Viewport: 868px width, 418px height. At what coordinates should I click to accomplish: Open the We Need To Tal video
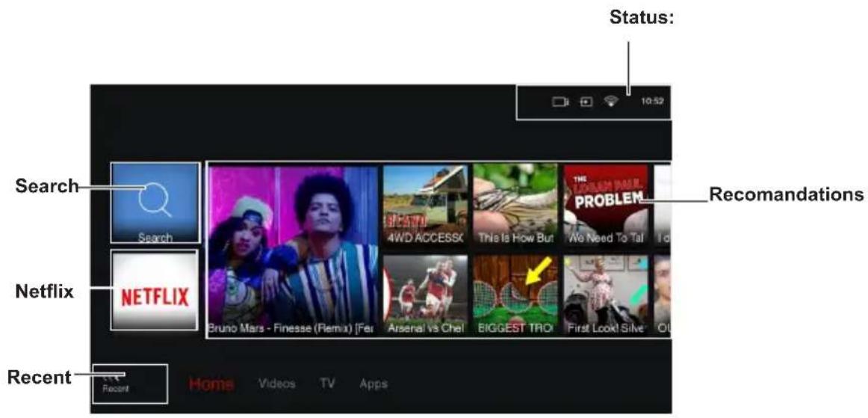pyautogui.click(x=606, y=205)
